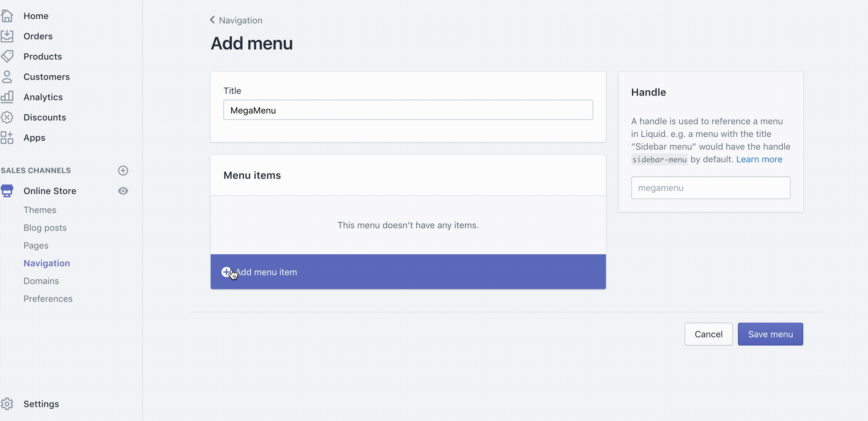
Task: Open the Settings gear icon
Action: (x=7, y=404)
